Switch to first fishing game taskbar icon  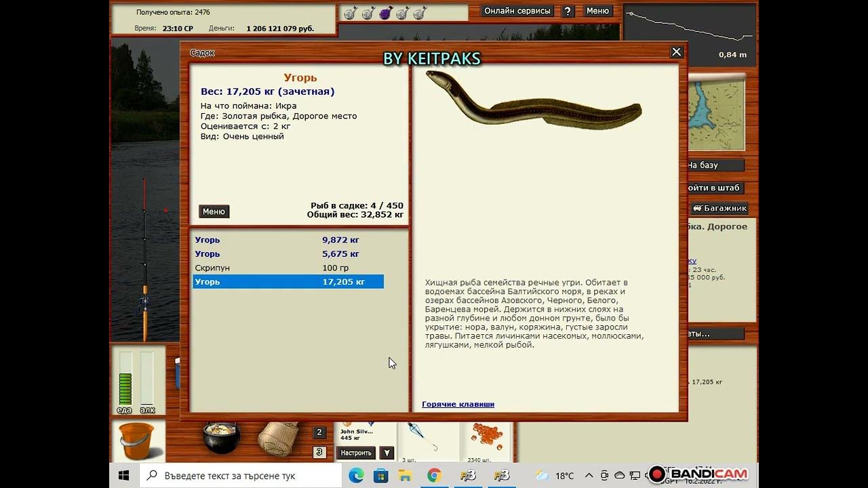tap(468, 476)
